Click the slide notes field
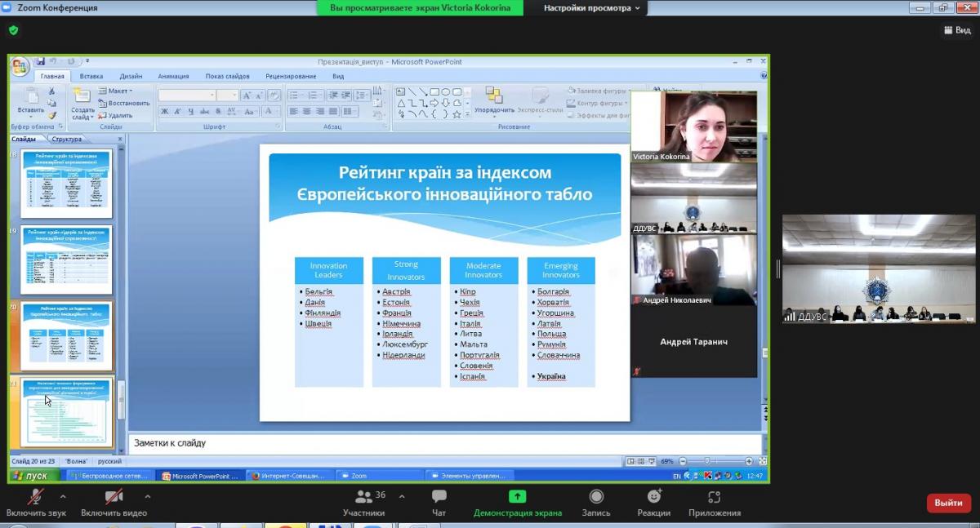The height and width of the screenshot is (528, 980). pyautogui.click(x=445, y=443)
